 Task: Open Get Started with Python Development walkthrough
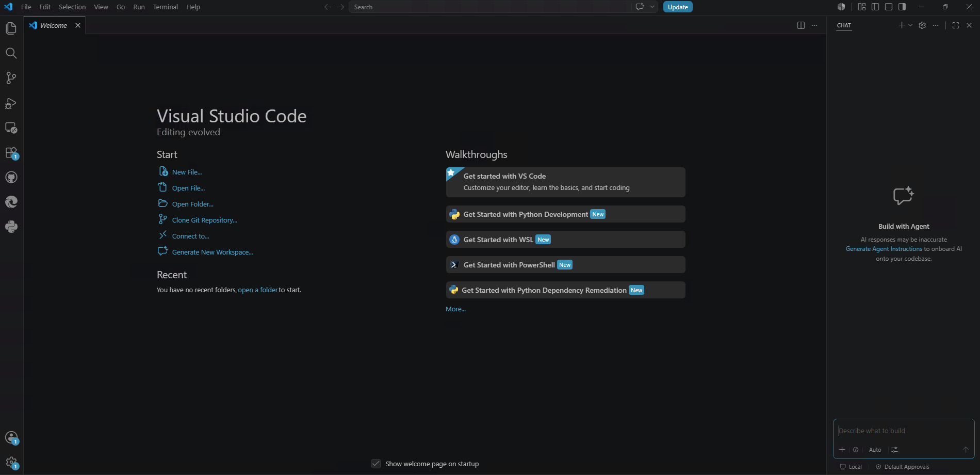point(565,214)
